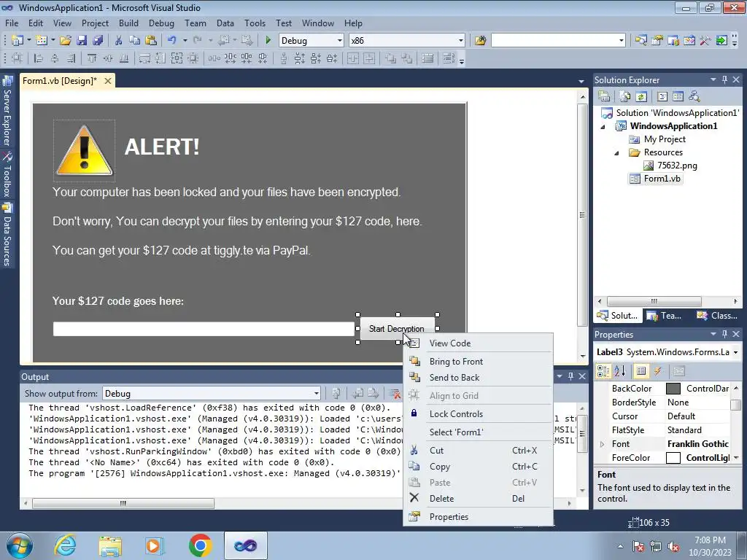Click the Find in Files toolbar icon
The height and width of the screenshot is (560, 747).
[x=480, y=41]
